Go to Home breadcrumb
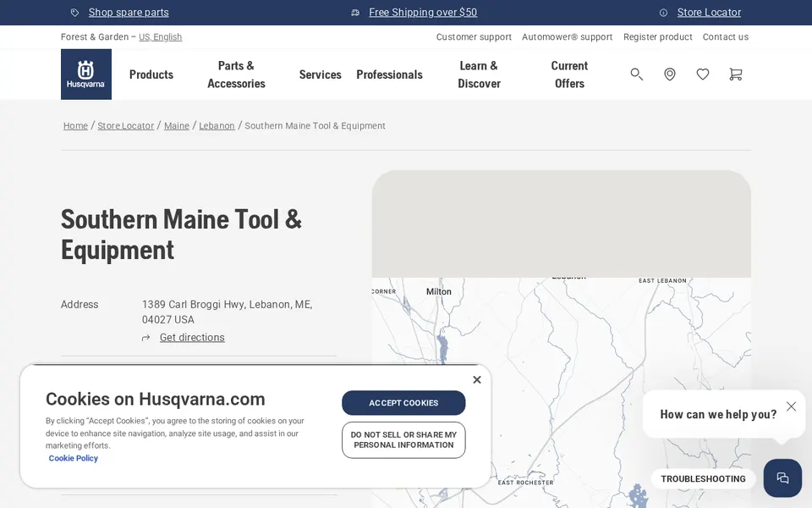The width and height of the screenshot is (812, 508). (x=75, y=126)
